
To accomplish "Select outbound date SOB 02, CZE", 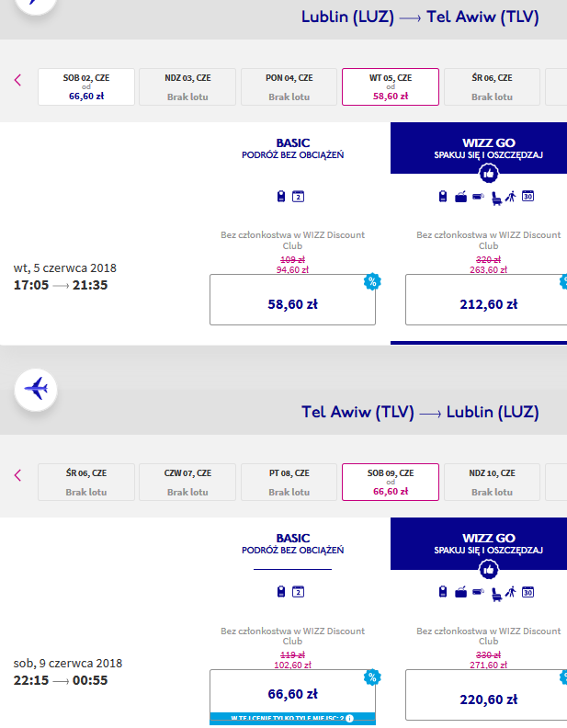I will [x=86, y=86].
